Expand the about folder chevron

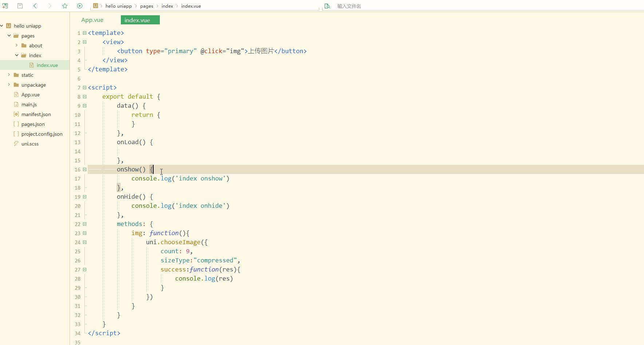(x=17, y=45)
